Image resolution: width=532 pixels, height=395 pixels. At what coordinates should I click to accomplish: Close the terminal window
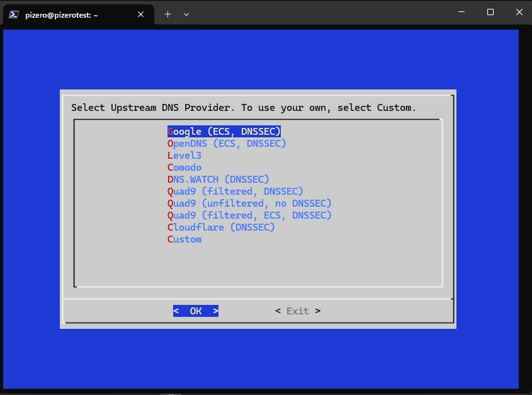click(x=518, y=13)
